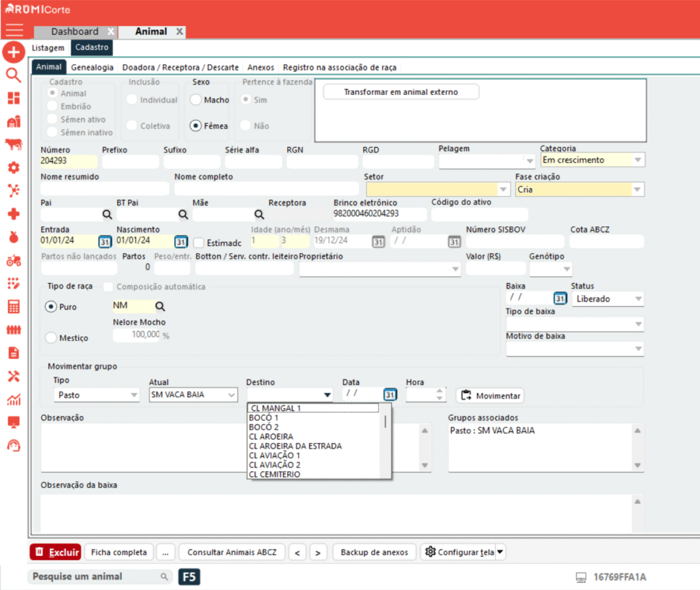Open the calculator sidebar icon
The image size is (700, 590).
(x=14, y=307)
